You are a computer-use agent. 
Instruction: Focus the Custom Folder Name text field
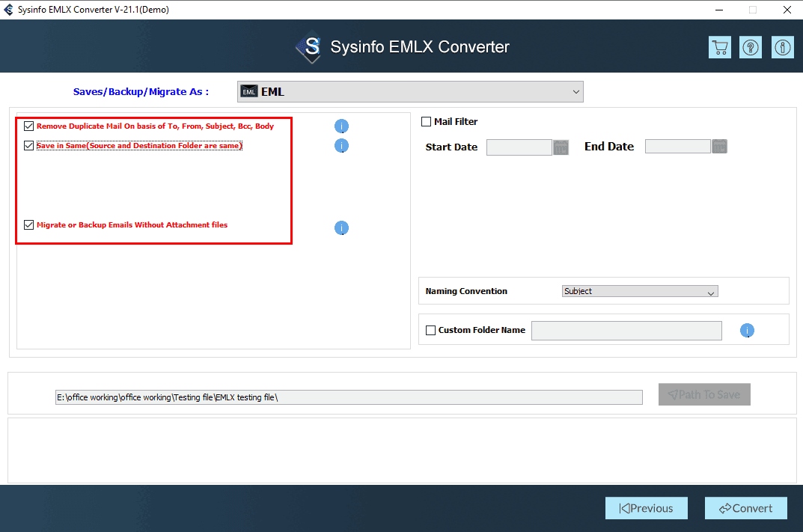coord(627,331)
